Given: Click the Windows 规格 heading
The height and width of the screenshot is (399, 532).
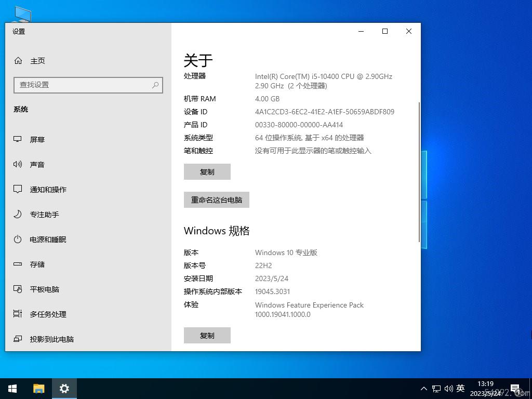Looking at the screenshot, I should 217,231.
